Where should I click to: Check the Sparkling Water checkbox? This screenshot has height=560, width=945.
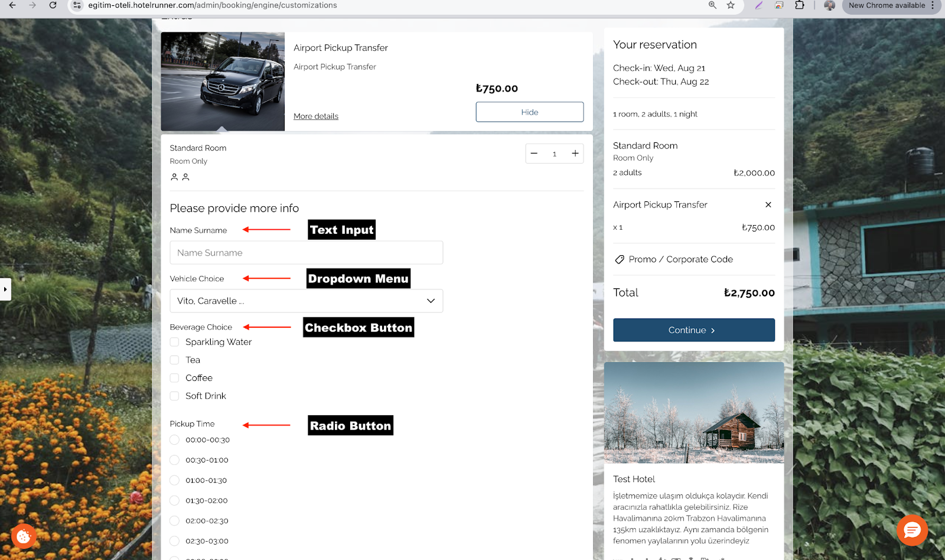point(175,342)
